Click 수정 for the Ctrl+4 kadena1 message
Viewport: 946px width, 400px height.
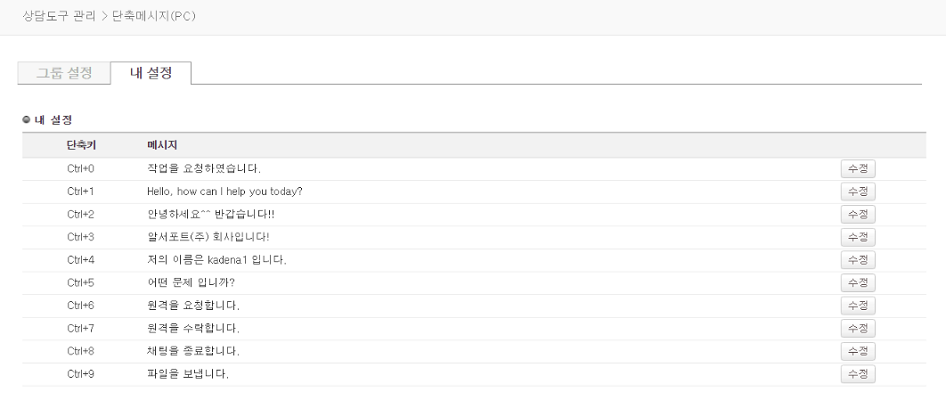click(x=858, y=260)
